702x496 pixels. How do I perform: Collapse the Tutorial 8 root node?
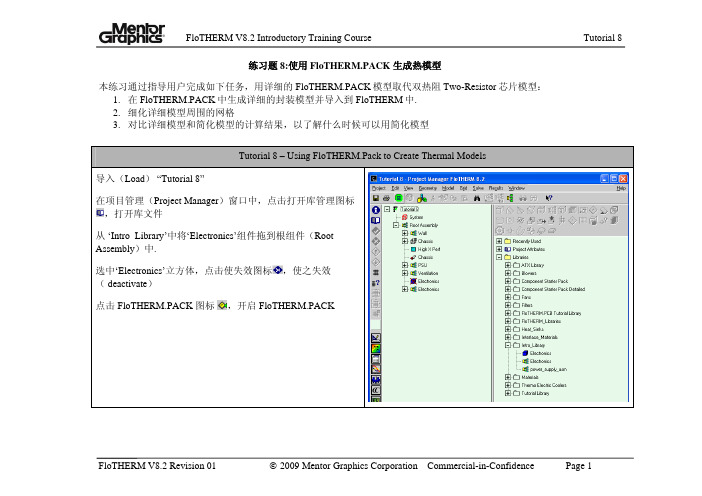pyautogui.click(x=387, y=209)
